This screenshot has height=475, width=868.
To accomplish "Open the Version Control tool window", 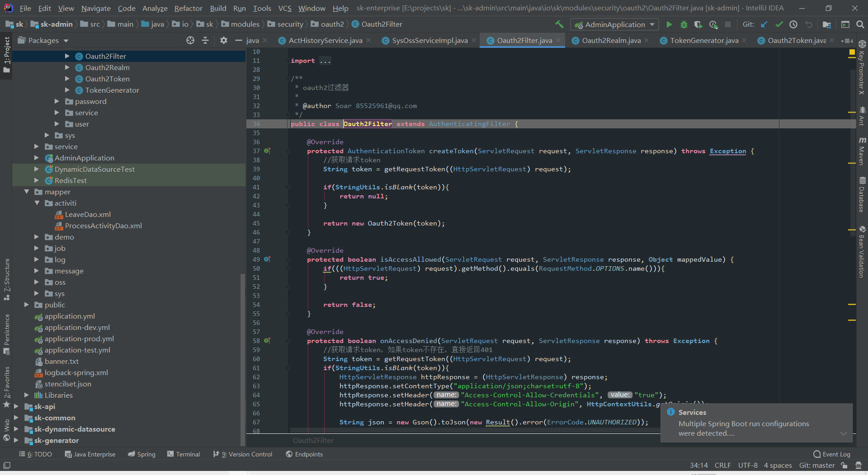I will tap(243, 454).
